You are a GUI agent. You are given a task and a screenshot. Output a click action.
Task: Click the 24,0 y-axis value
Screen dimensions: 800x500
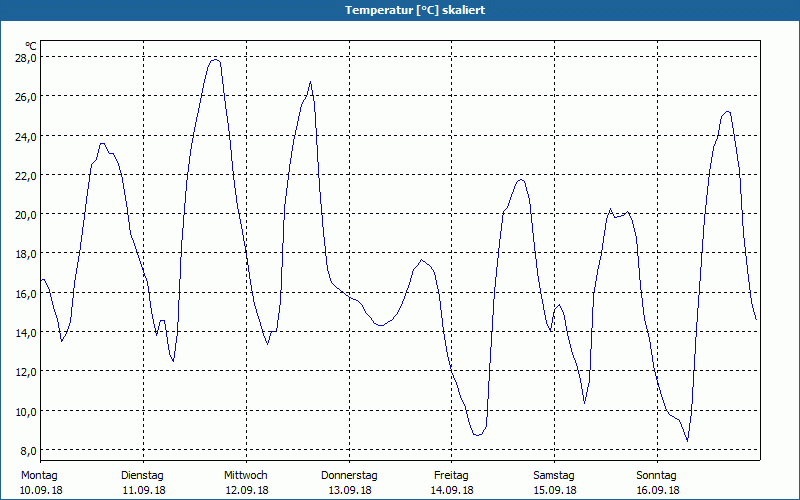point(26,136)
